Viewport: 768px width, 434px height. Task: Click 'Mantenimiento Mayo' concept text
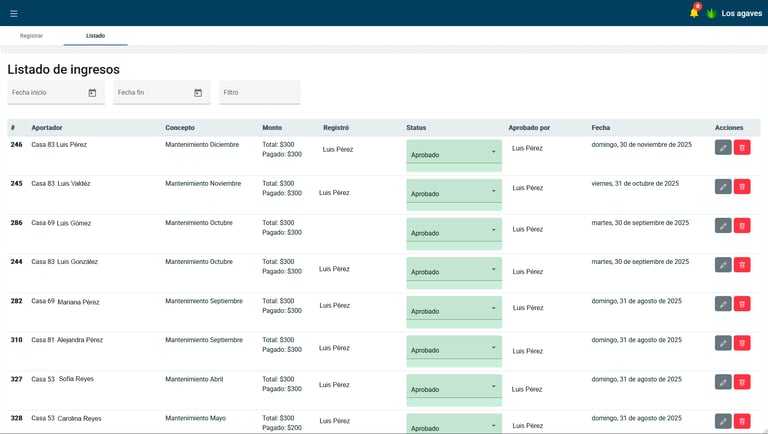tap(195, 418)
